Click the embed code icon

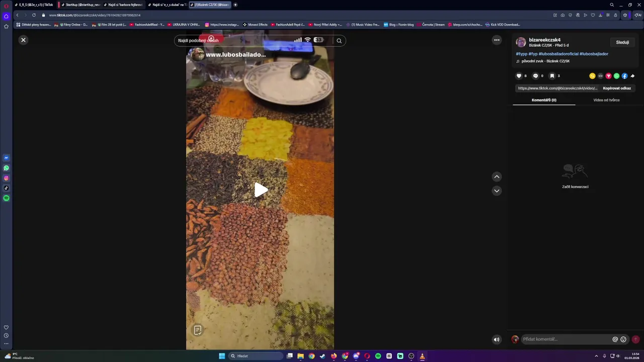click(600, 76)
